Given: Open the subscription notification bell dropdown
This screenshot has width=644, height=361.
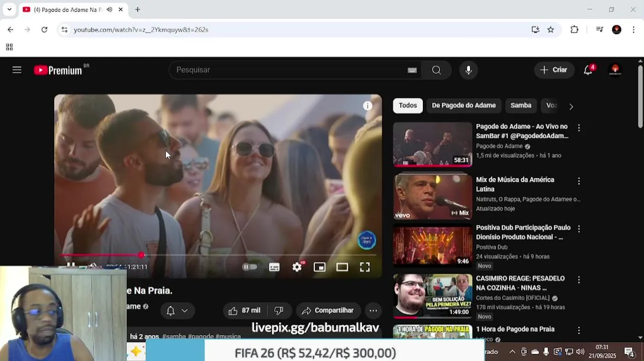Looking at the screenshot, I should (177, 311).
